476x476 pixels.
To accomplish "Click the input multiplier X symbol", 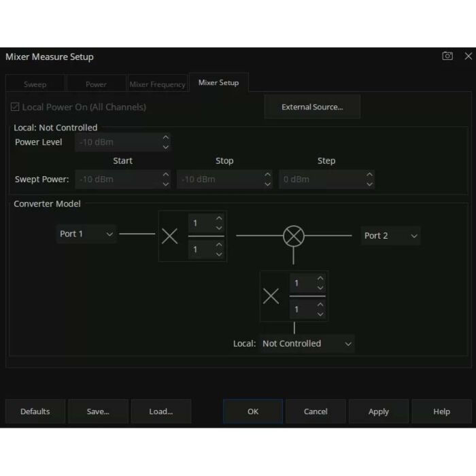I will [170, 236].
